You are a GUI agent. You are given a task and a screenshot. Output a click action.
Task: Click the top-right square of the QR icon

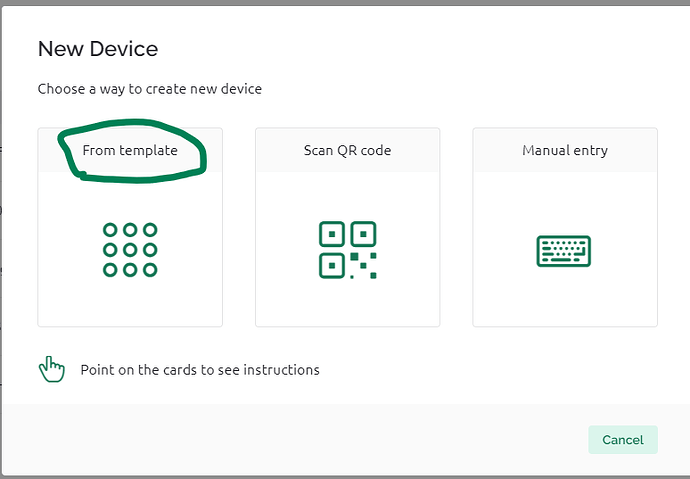click(x=363, y=234)
